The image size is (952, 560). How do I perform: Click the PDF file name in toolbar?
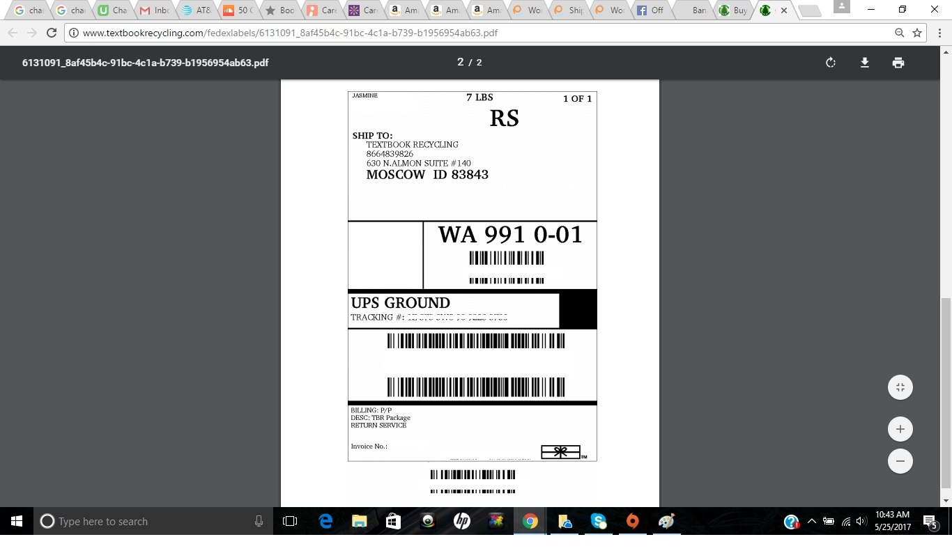coord(146,63)
